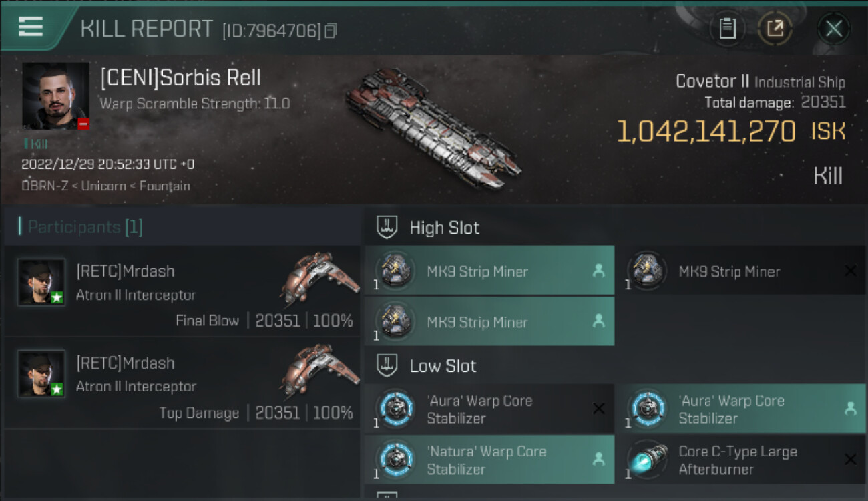Click the High Slot section icon
The height and width of the screenshot is (501, 868).
[x=387, y=228]
